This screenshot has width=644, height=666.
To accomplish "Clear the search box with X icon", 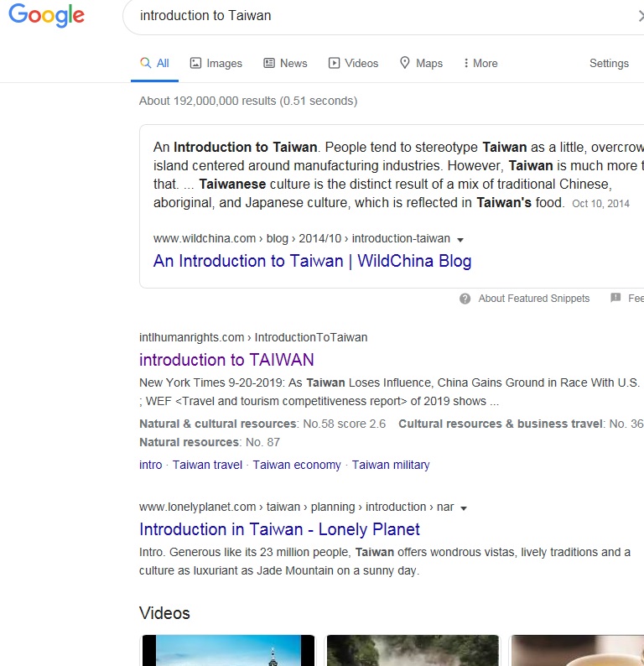I will 640,16.
